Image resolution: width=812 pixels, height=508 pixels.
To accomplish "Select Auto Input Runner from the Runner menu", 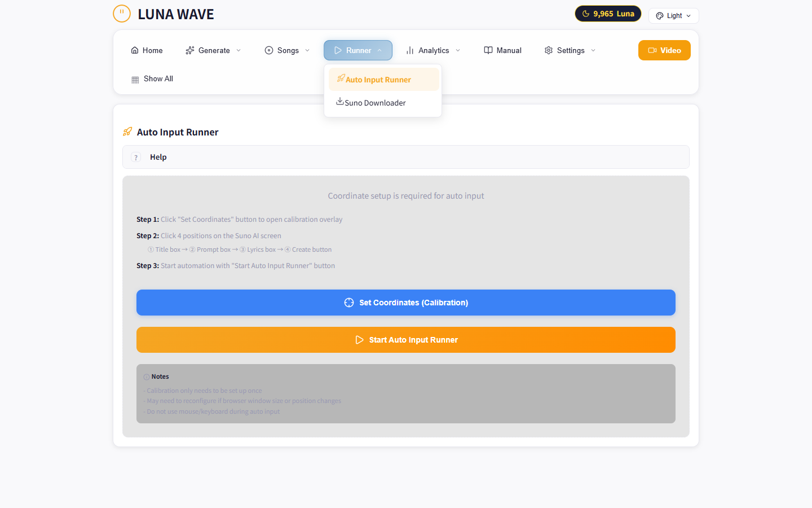I will [383, 79].
